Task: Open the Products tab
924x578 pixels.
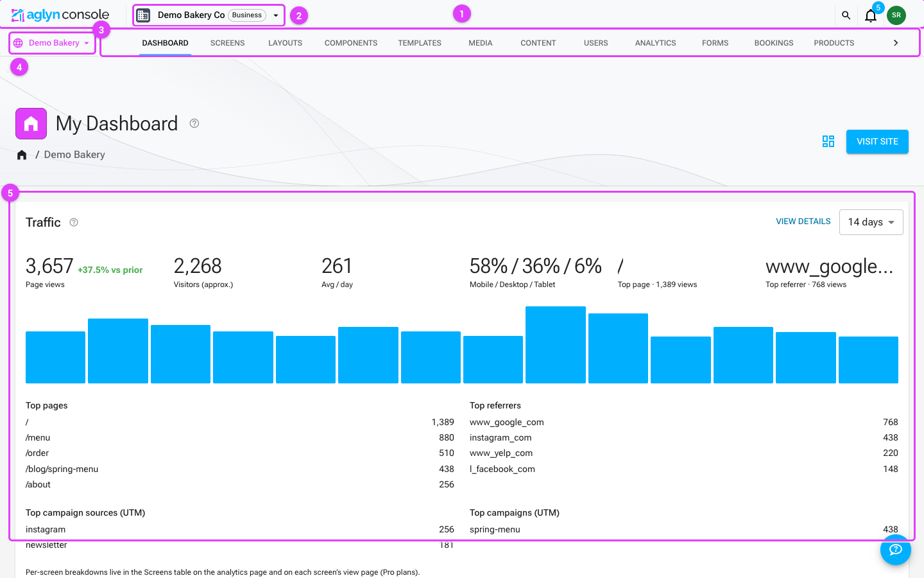Action: (x=834, y=43)
